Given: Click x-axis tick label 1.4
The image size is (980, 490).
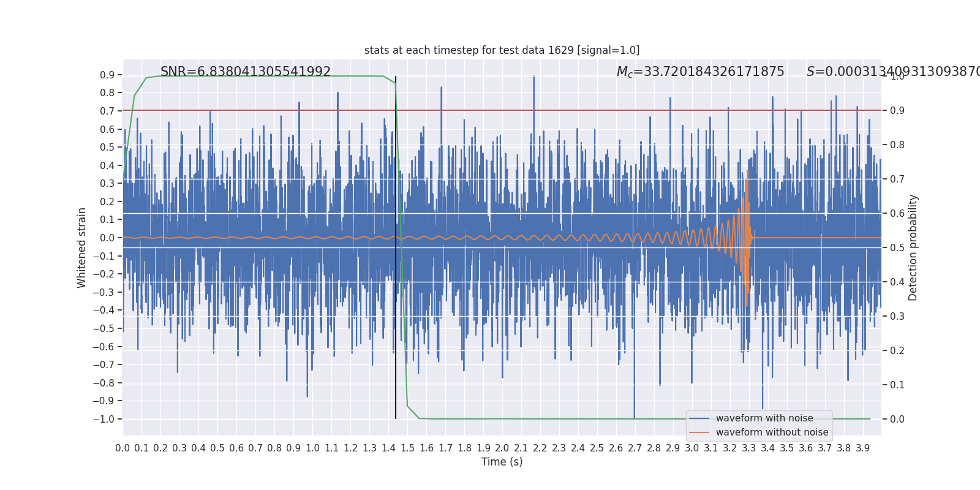Looking at the screenshot, I should tap(388, 448).
